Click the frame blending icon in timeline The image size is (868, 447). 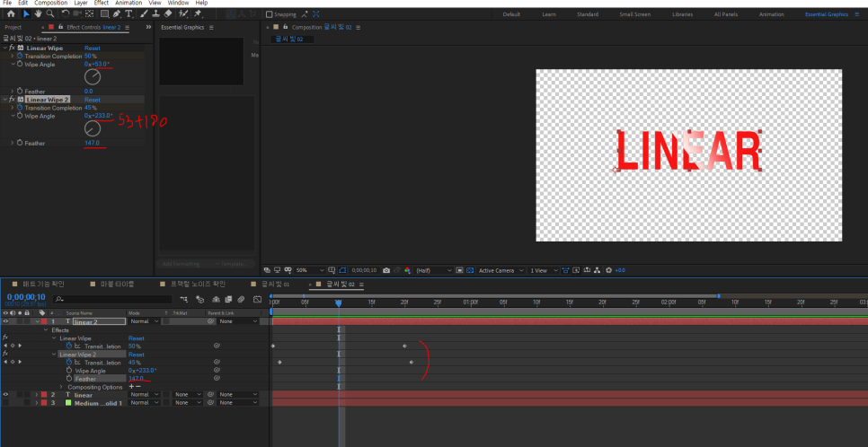227,299
